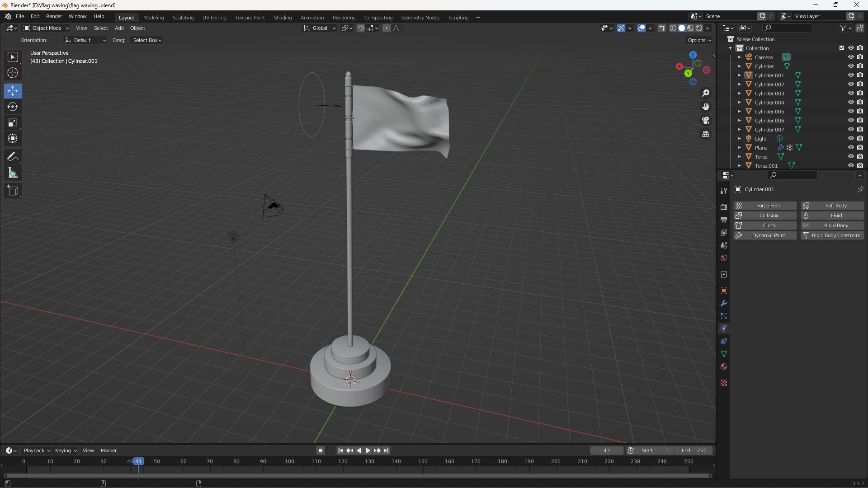The image size is (868, 488).
Task: Play the animation forward
Action: [368, 450]
